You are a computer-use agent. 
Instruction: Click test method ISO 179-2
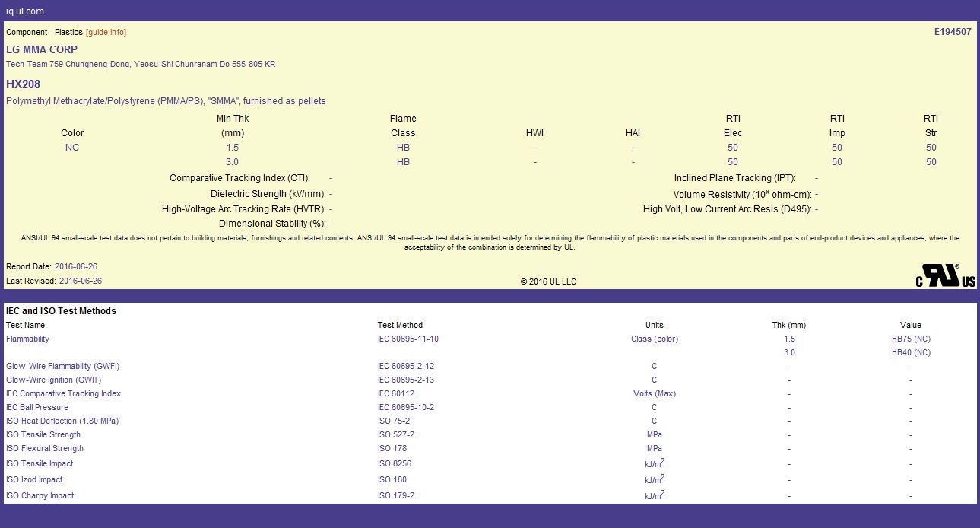(396, 495)
